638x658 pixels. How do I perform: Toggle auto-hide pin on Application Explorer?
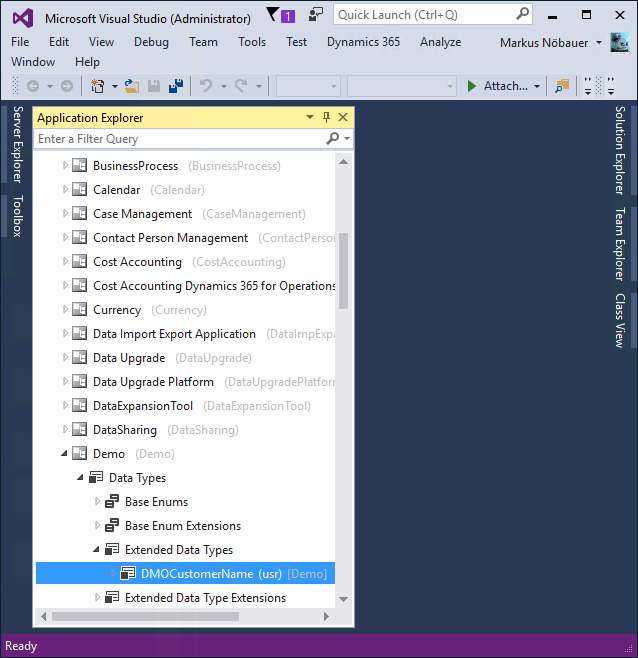pyautogui.click(x=326, y=118)
